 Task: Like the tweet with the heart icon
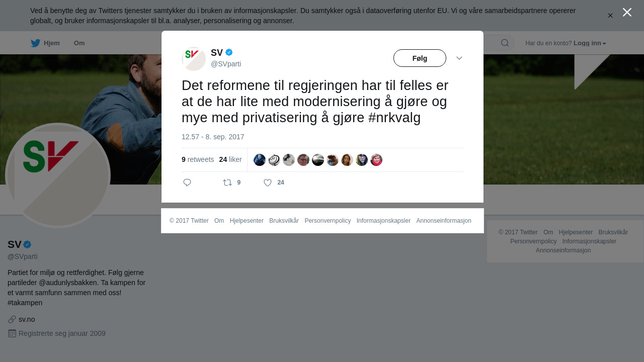pyautogui.click(x=268, y=183)
